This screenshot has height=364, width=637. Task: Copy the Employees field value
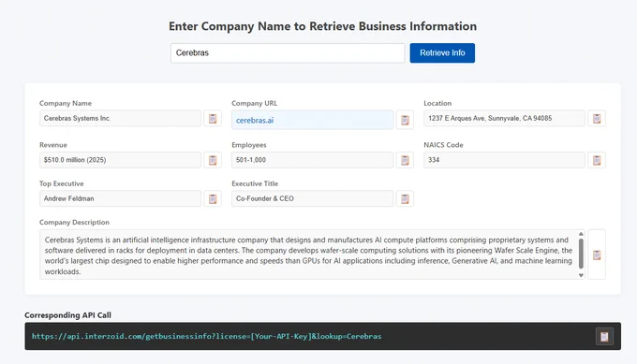pos(405,160)
